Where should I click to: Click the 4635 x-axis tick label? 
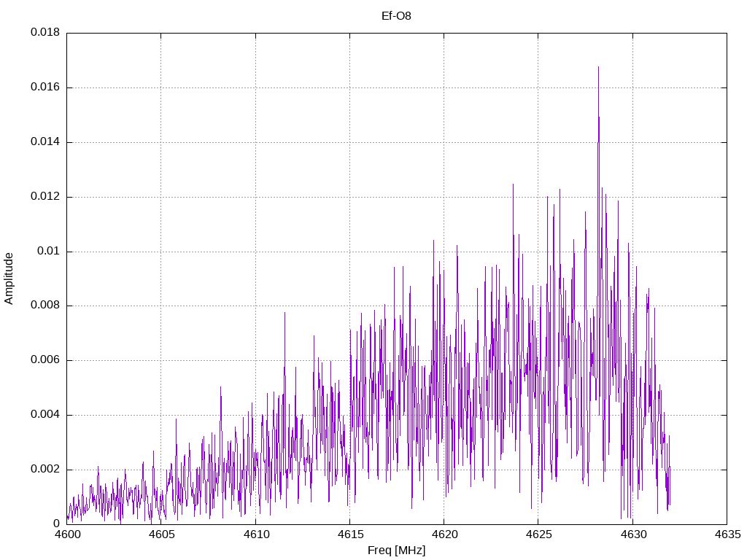pos(727,534)
